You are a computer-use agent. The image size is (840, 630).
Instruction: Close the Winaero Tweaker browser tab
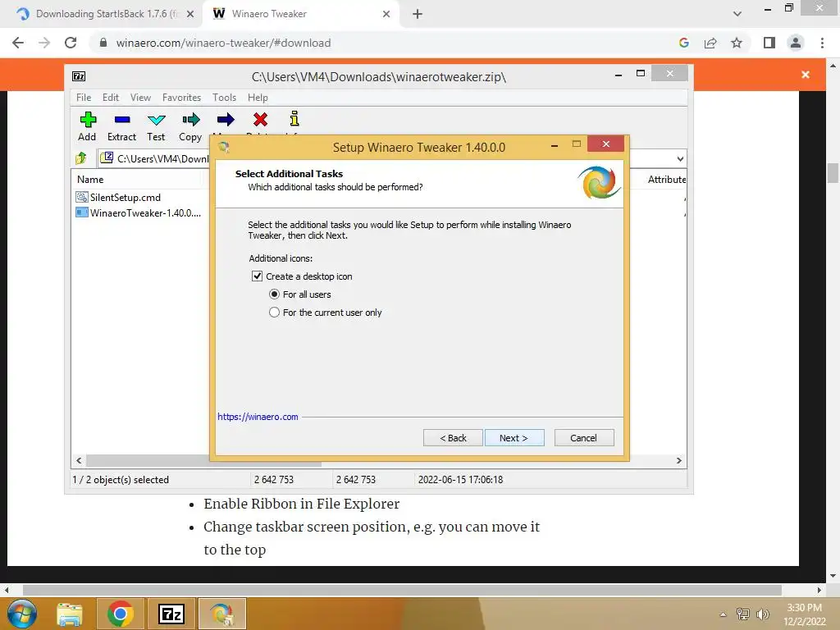(x=386, y=14)
